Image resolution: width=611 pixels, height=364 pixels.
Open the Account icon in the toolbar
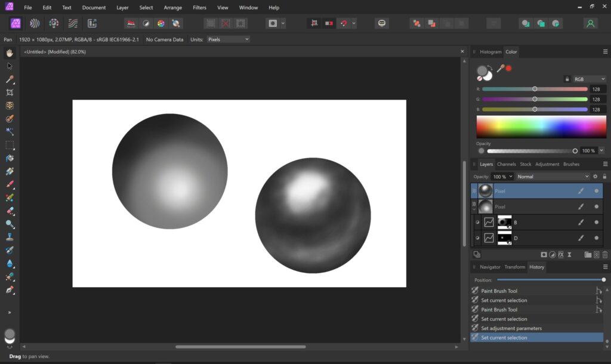pos(590,23)
